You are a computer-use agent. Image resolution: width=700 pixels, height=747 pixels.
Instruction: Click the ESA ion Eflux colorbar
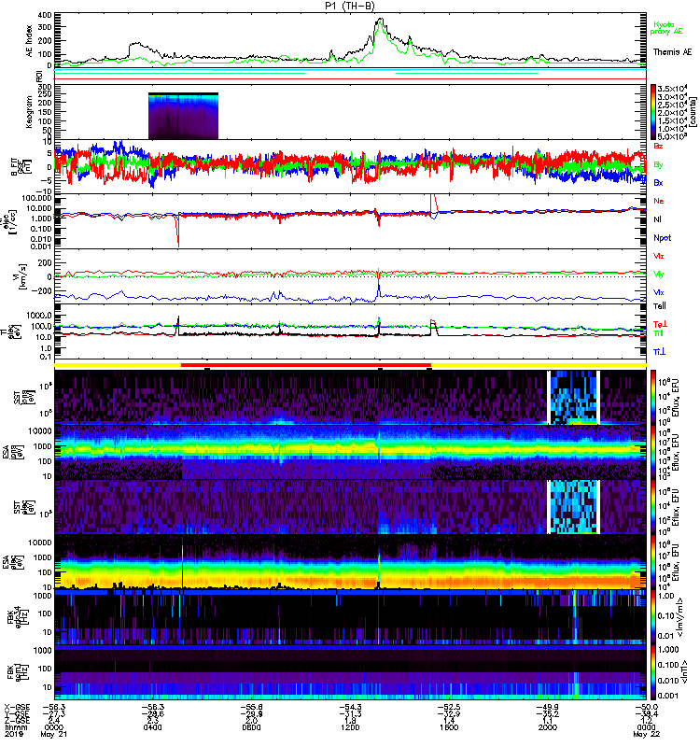tap(652, 452)
